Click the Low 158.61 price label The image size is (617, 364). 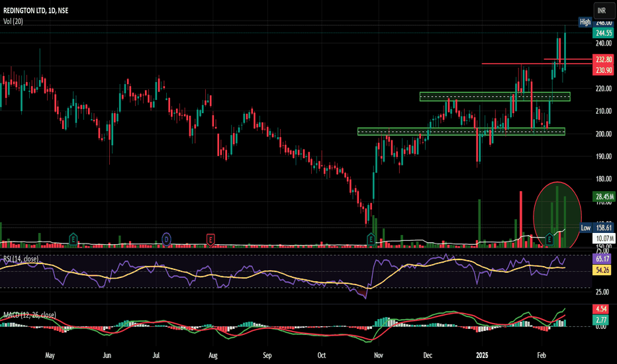point(597,228)
